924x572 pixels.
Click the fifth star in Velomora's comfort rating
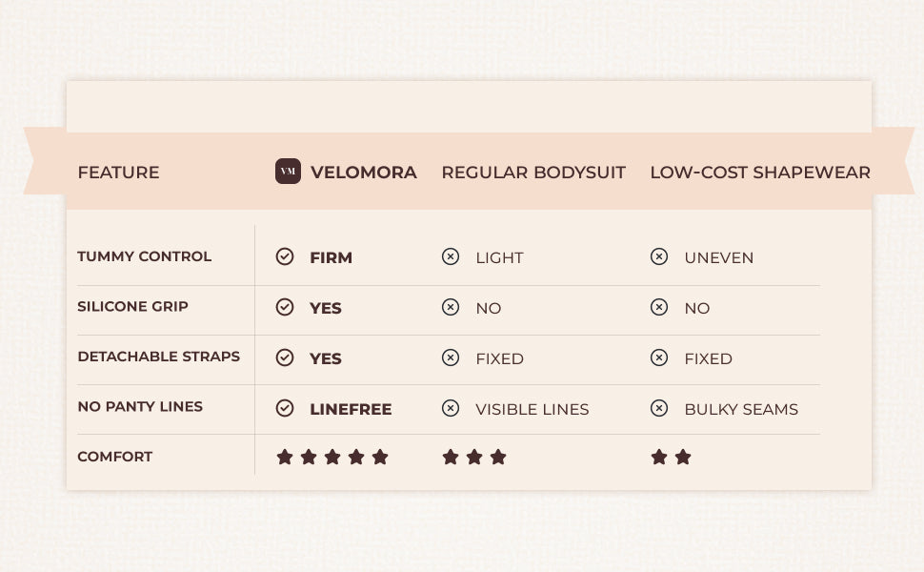pyautogui.click(x=380, y=457)
